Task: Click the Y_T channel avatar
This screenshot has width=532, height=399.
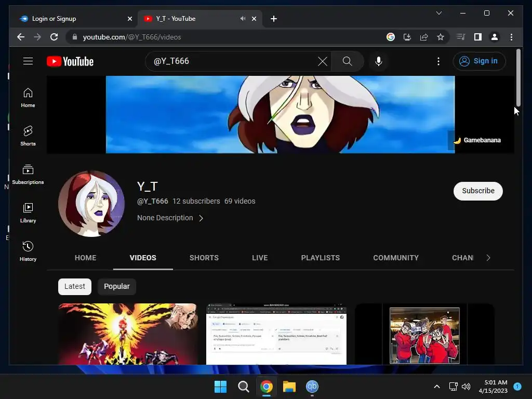Action: coord(91,203)
